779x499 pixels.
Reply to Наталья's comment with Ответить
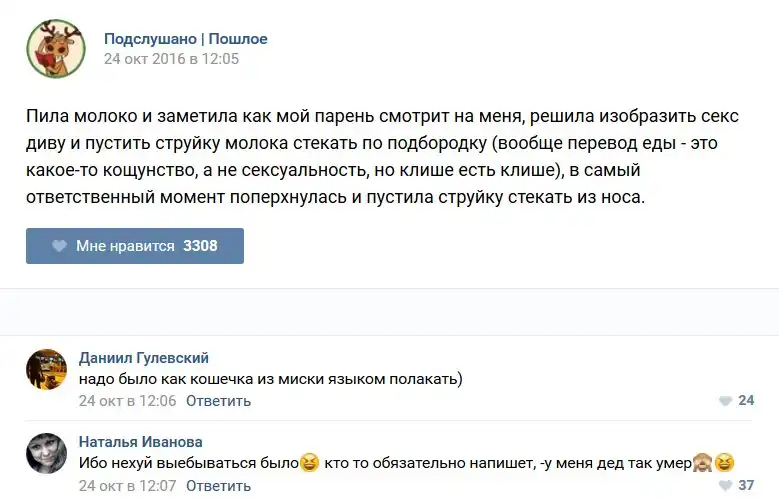pyautogui.click(x=218, y=486)
